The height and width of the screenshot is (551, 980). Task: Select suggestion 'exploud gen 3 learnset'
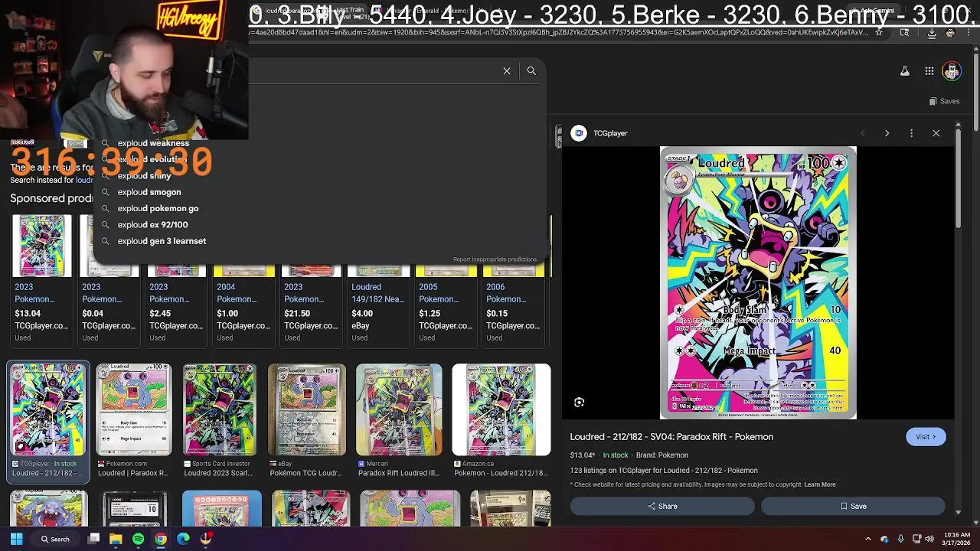[162, 241]
